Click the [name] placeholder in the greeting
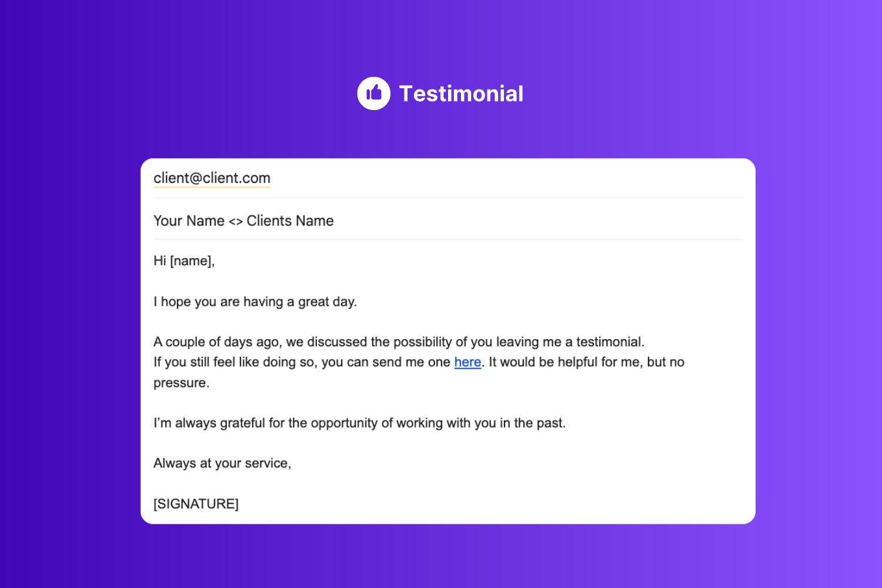The height and width of the screenshot is (588, 882). click(191, 261)
